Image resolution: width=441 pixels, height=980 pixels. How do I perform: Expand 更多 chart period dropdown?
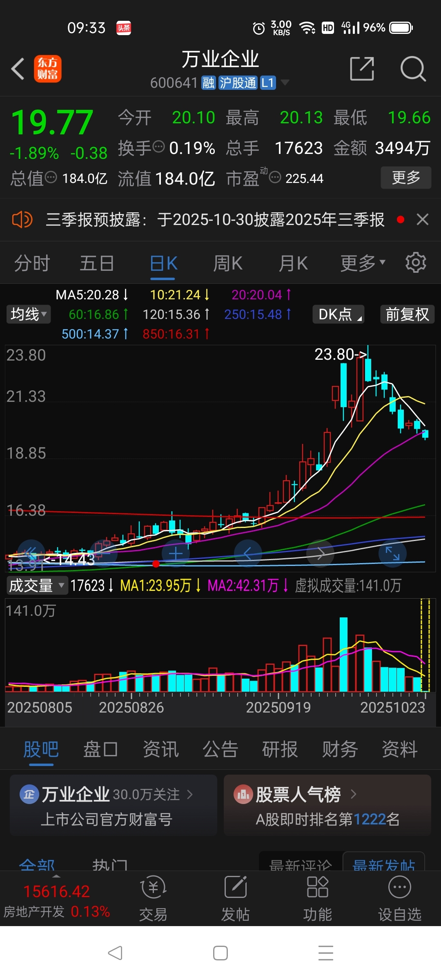click(x=363, y=263)
